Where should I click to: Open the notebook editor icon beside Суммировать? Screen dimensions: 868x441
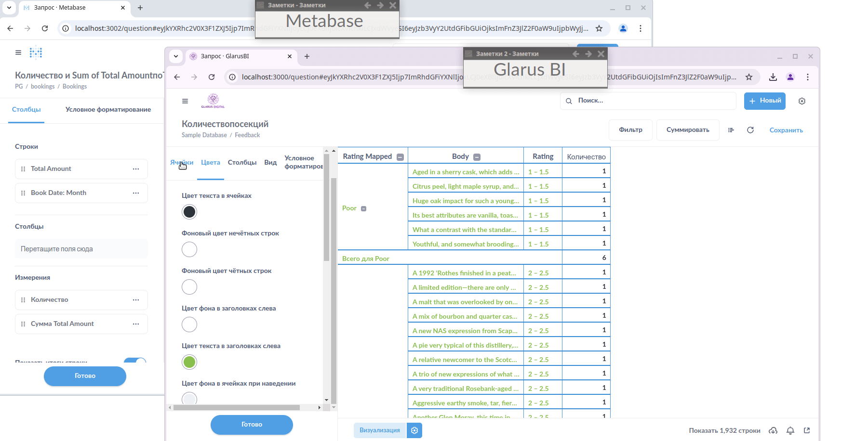(731, 130)
